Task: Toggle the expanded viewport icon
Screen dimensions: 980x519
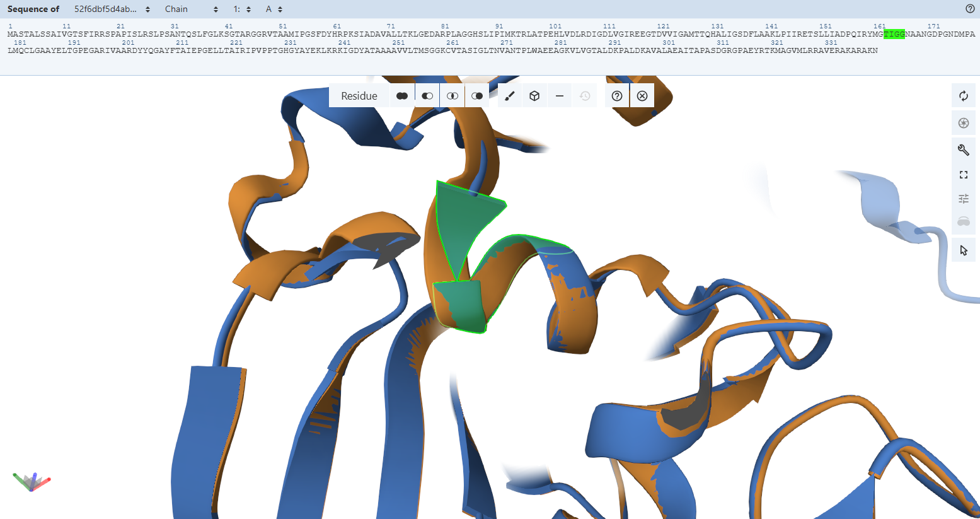Action: pyautogui.click(x=964, y=175)
